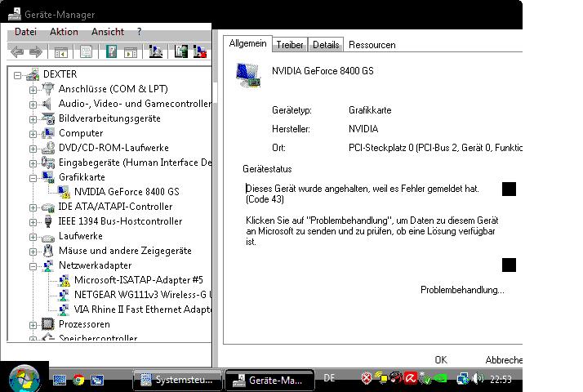Switch to the Systemsteuerung taskbar button

point(177,380)
